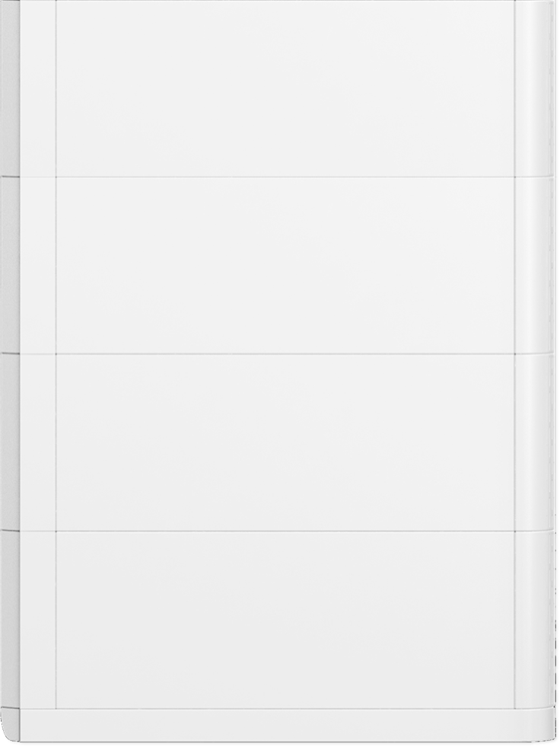560x747 pixels.
Task: Select the base's gray left corner foot
Action: (11, 725)
